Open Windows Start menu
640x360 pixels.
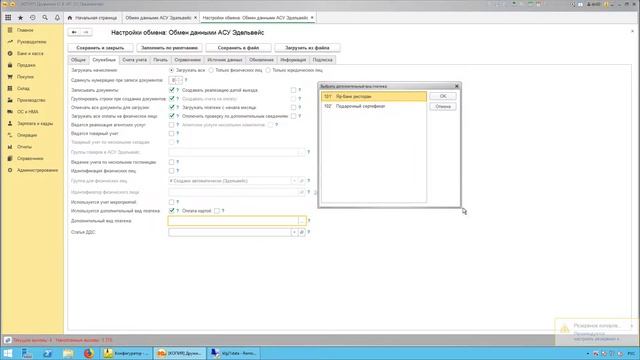coord(8,353)
